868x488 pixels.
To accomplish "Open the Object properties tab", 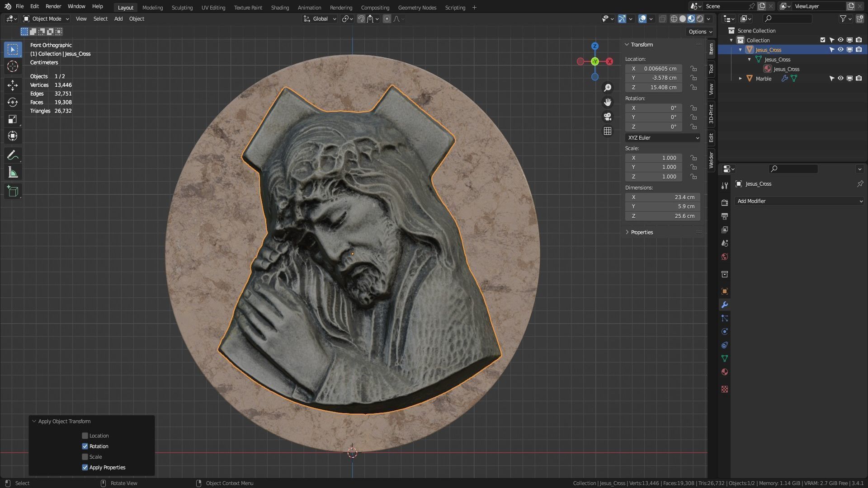I will [725, 291].
